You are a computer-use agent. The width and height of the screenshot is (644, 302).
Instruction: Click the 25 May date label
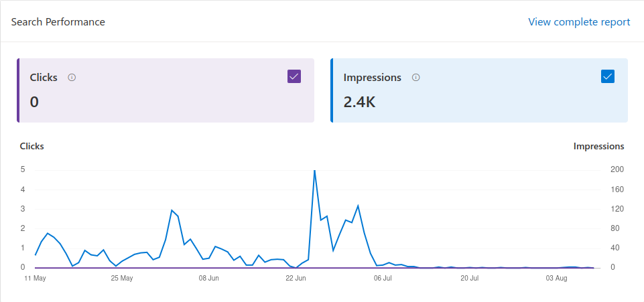122,278
